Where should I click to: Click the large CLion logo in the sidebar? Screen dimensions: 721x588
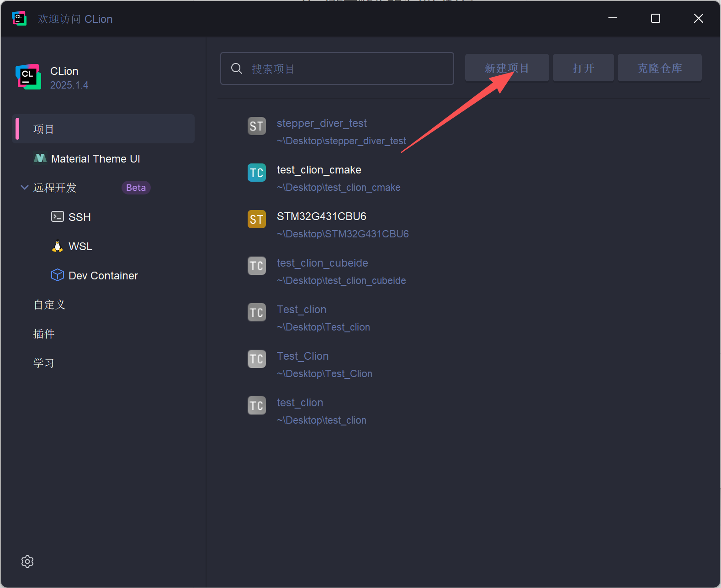pos(28,77)
